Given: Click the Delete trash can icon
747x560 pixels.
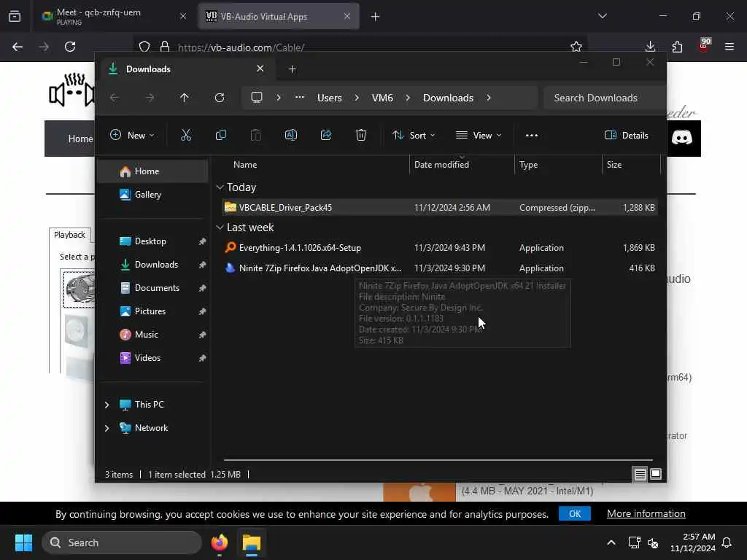Looking at the screenshot, I should click(x=361, y=135).
